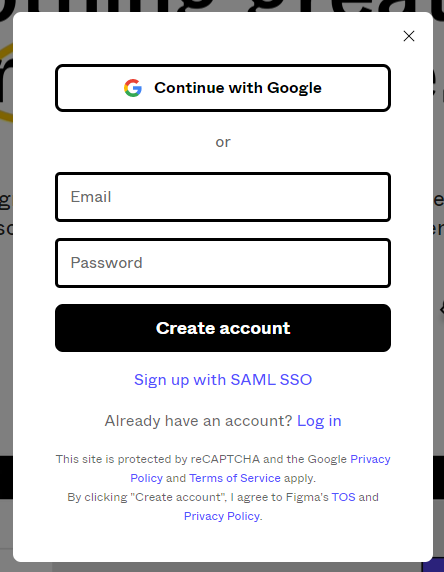The height and width of the screenshot is (572, 444).
Task: Open Figma's TOS link
Action: (343, 497)
